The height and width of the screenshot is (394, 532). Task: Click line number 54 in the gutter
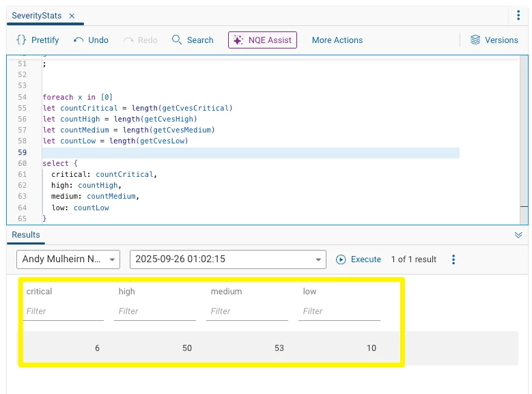(x=22, y=97)
